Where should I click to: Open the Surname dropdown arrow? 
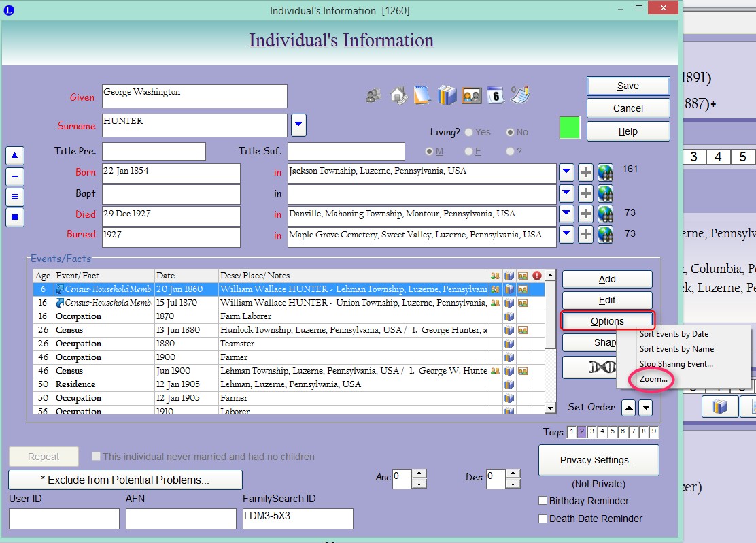(x=298, y=125)
